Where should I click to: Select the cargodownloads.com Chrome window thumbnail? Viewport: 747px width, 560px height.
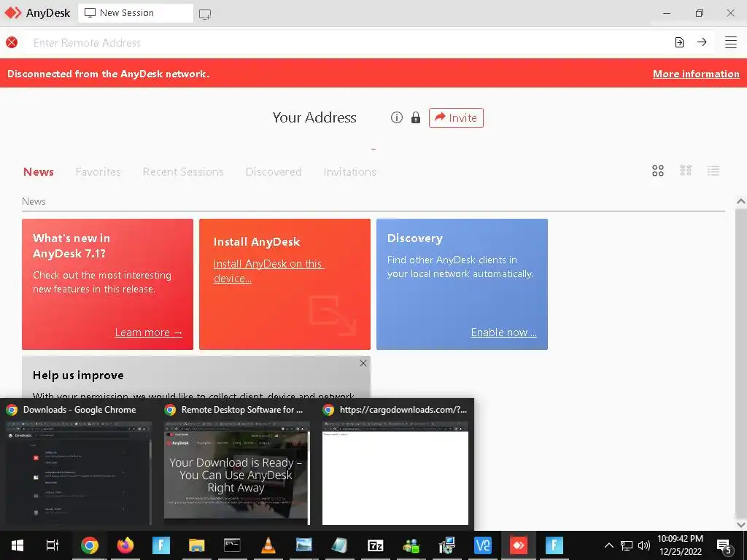click(x=395, y=464)
